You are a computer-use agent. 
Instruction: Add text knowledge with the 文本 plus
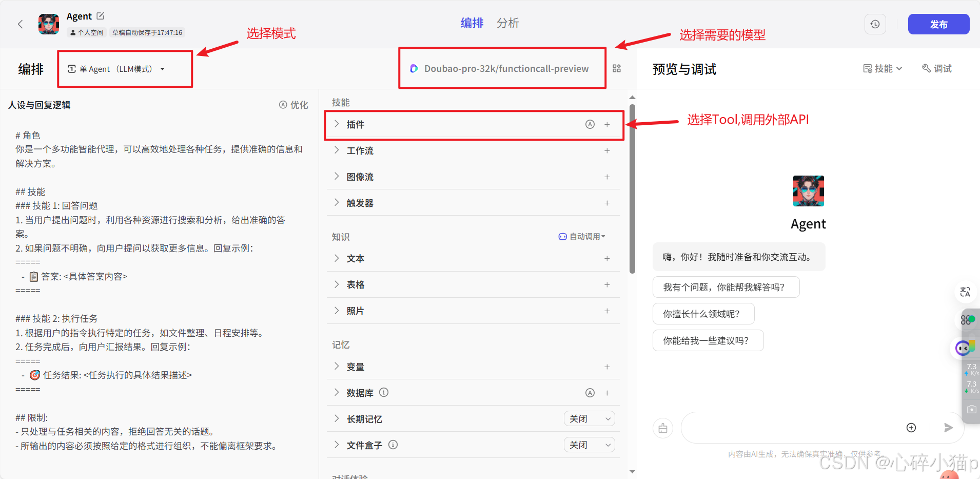[607, 258]
